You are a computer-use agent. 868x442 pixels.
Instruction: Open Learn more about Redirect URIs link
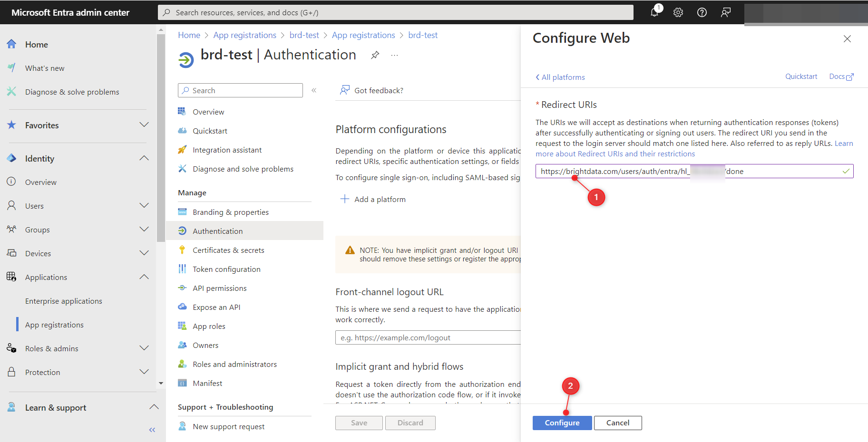(694, 149)
